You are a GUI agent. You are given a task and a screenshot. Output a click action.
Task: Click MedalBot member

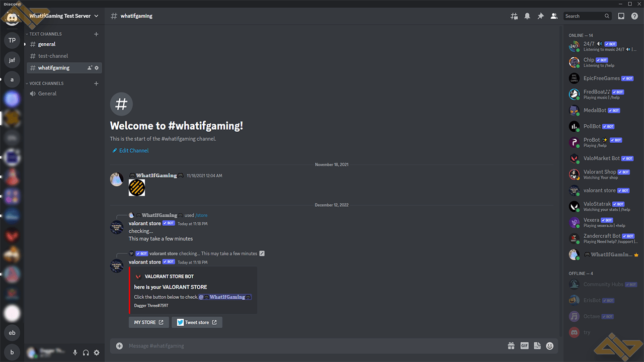click(x=602, y=110)
